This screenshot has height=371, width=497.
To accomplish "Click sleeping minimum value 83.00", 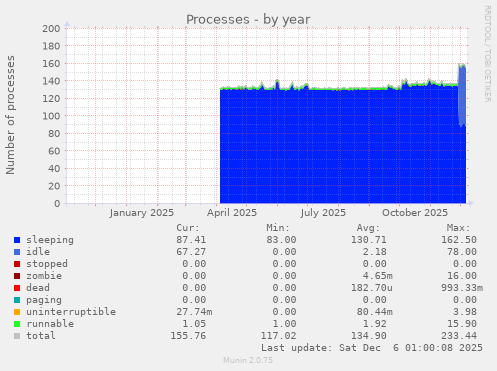I will (x=281, y=240).
